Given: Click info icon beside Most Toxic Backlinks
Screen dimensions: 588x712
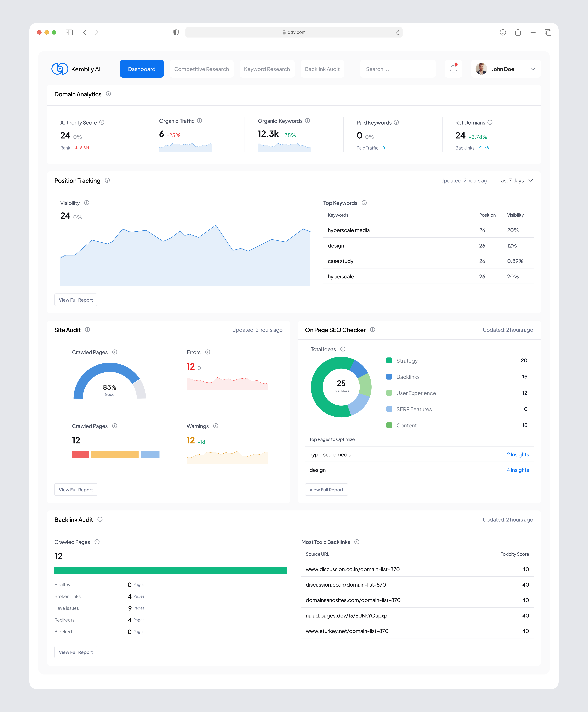Looking at the screenshot, I should click(357, 542).
